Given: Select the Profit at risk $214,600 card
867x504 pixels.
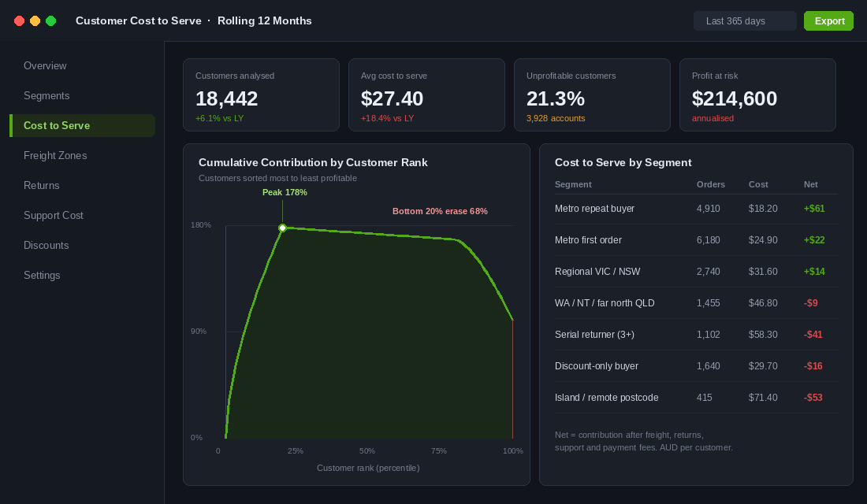Looking at the screenshot, I should [x=757, y=95].
